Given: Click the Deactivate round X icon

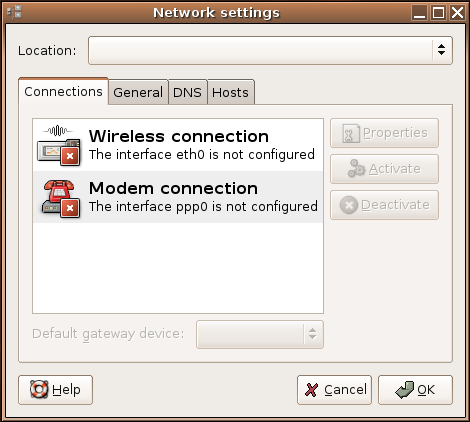Looking at the screenshot, I should point(349,205).
